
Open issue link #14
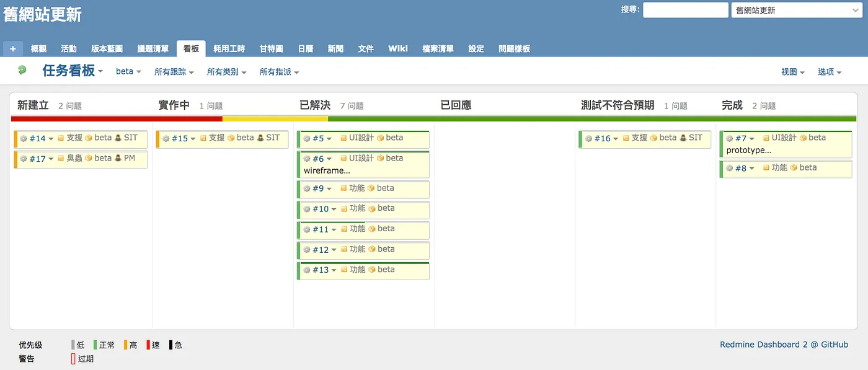[37, 138]
